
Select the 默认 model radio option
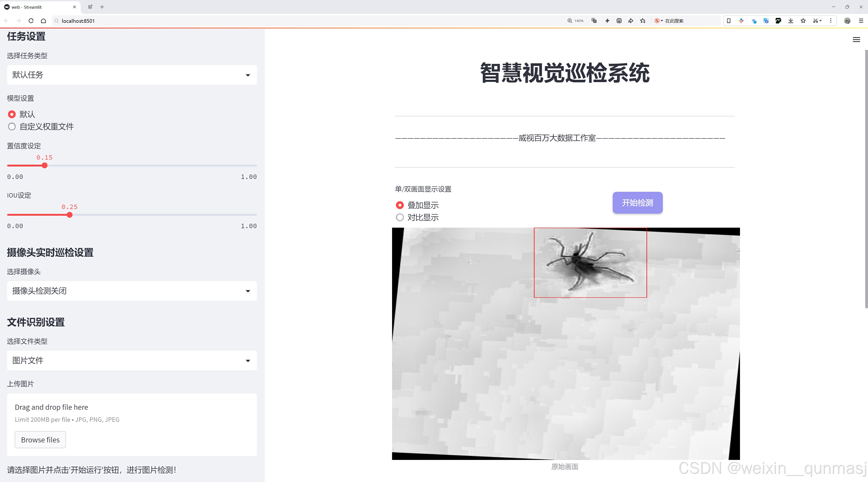point(12,114)
